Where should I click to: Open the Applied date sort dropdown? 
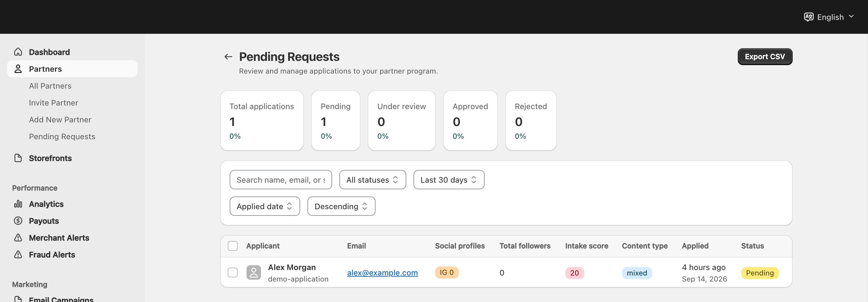pyautogui.click(x=265, y=206)
